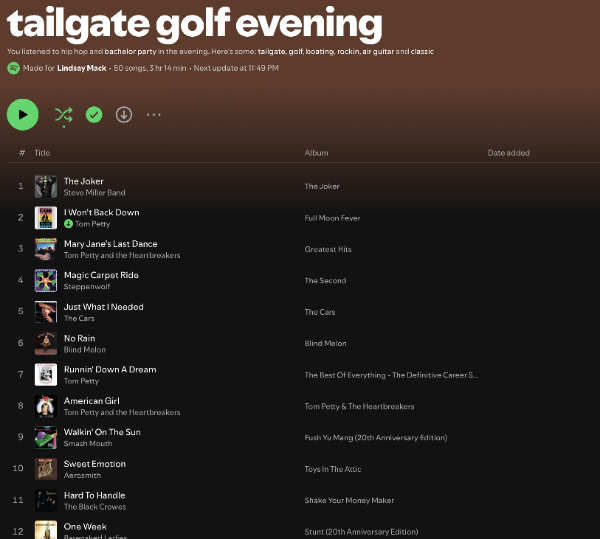Image resolution: width=600 pixels, height=539 pixels.
Task: Open Fush Yu Mang 20th Anniversary album
Action: click(x=376, y=438)
